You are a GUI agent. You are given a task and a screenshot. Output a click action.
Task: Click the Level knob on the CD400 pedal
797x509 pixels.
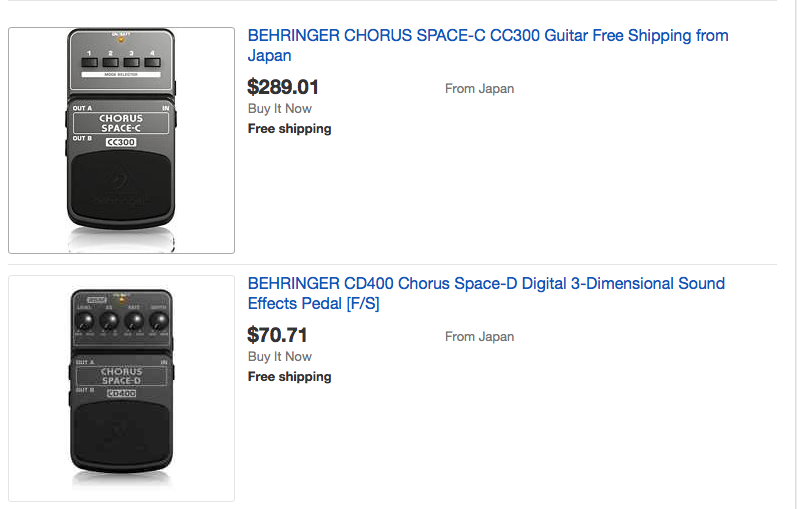click(86, 322)
